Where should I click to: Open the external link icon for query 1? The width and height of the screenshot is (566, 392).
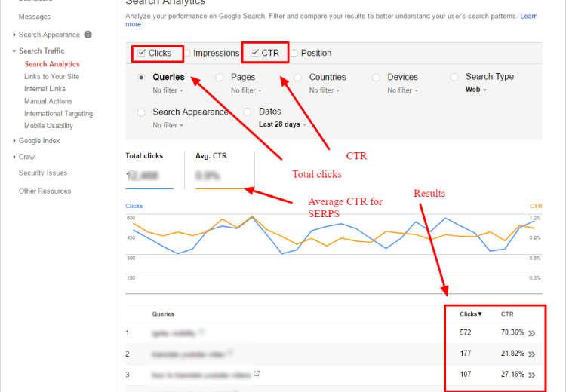pyautogui.click(x=201, y=332)
